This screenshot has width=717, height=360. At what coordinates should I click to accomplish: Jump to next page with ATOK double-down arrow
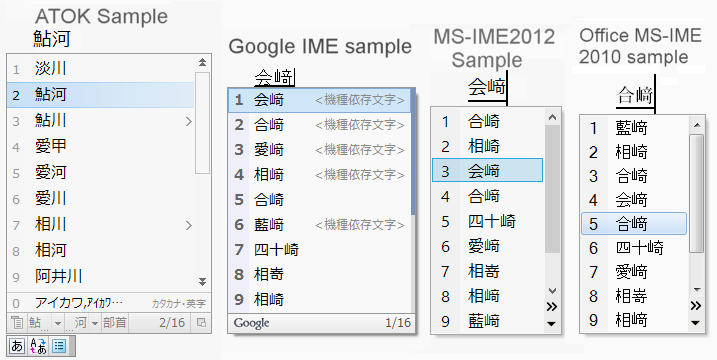(202, 281)
